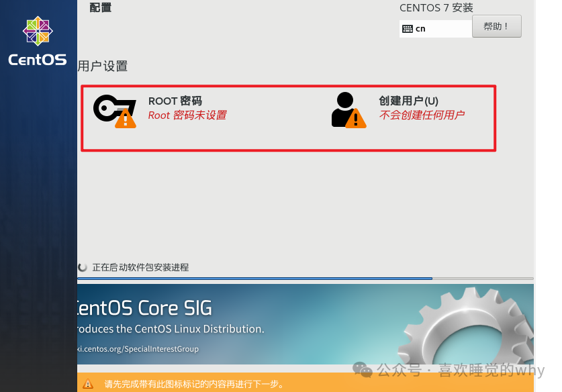Click the 不会创建任何用户 warning text
This screenshot has width=562, height=392.
click(x=422, y=115)
